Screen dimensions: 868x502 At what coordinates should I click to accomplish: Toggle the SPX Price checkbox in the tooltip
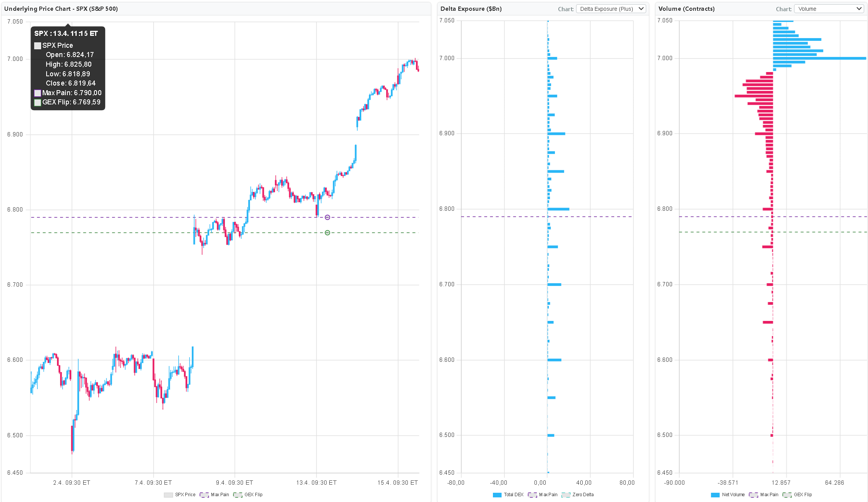(x=37, y=45)
